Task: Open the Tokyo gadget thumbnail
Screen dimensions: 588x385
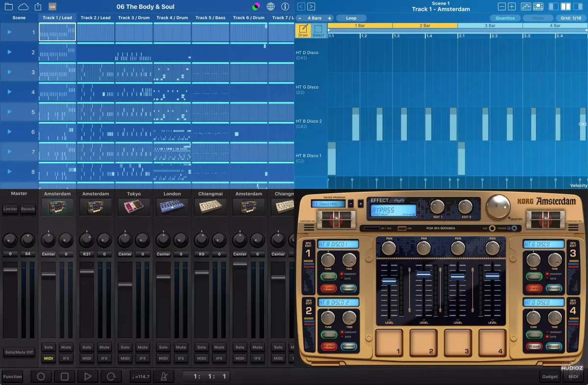Action: point(134,207)
